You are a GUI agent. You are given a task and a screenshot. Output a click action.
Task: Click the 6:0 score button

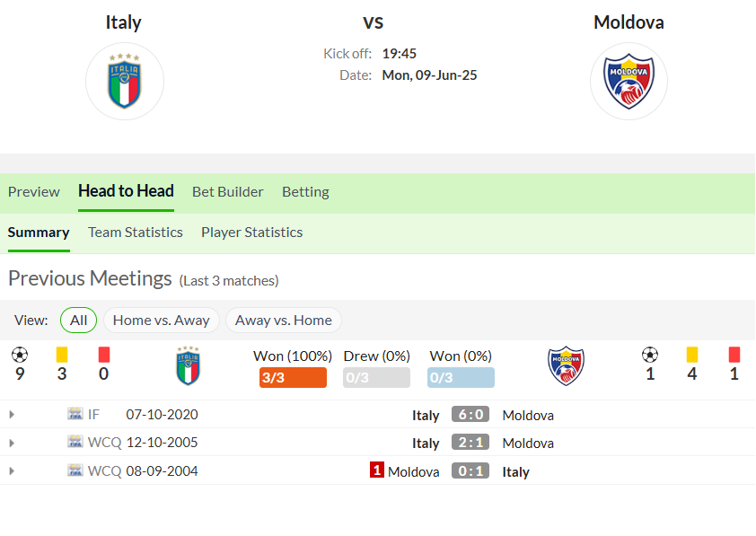click(470, 415)
